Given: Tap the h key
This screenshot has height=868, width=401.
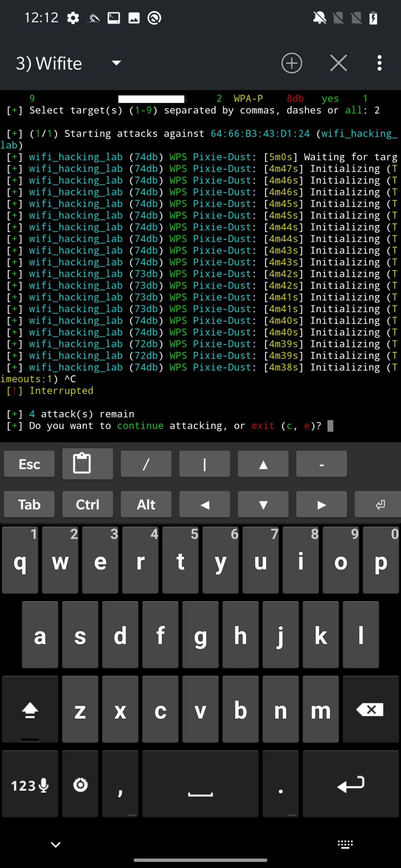Looking at the screenshot, I should point(240,635).
